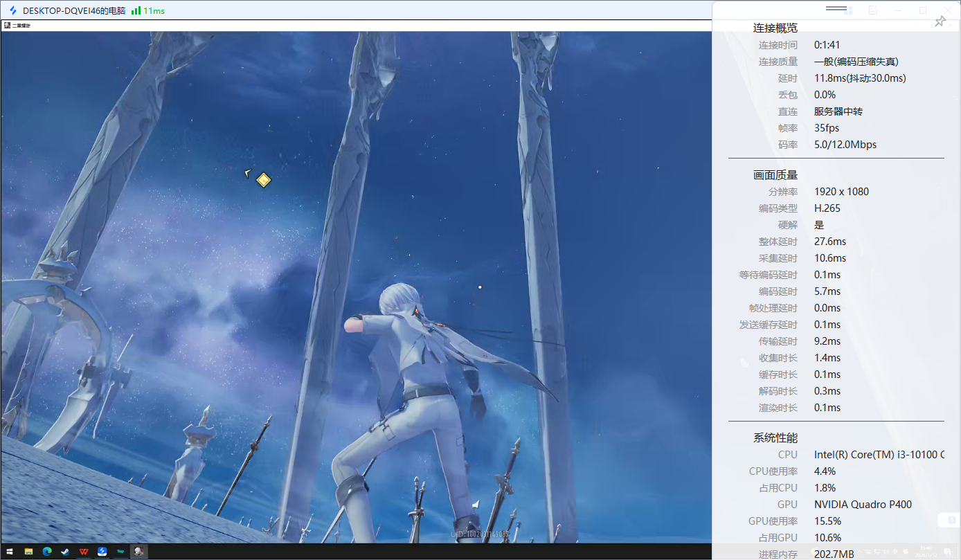Select the running game icon in the taskbar
This screenshot has height=560, width=961.
click(x=139, y=552)
